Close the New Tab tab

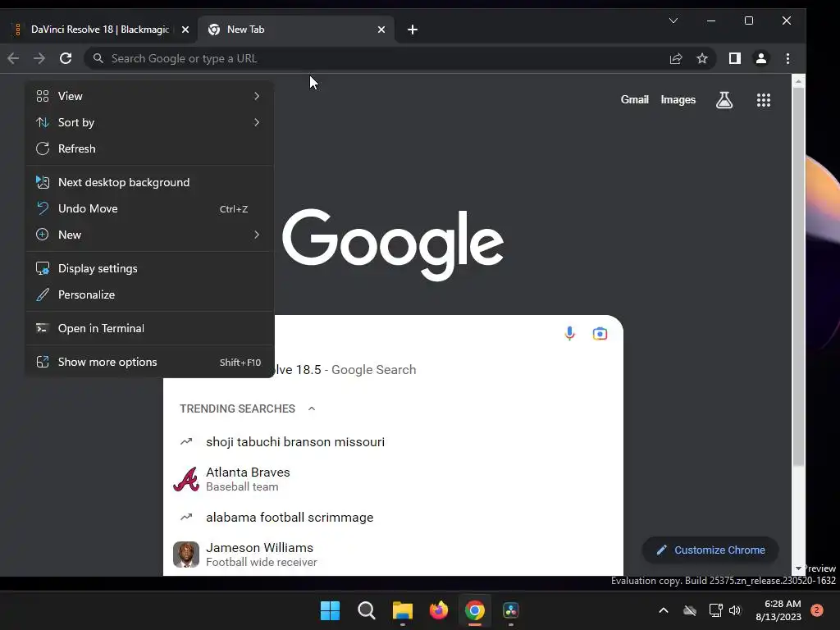click(x=381, y=30)
